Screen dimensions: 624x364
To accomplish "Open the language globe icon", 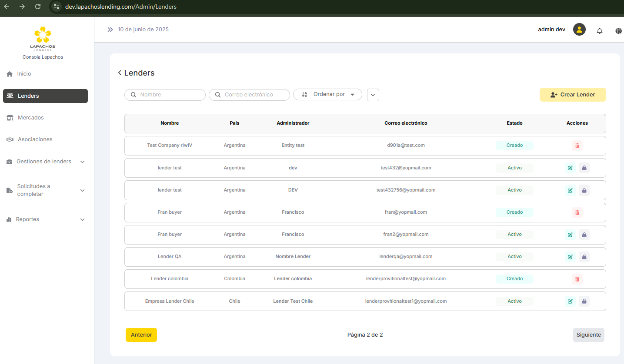I will pyautogui.click(x=618, y=31).
